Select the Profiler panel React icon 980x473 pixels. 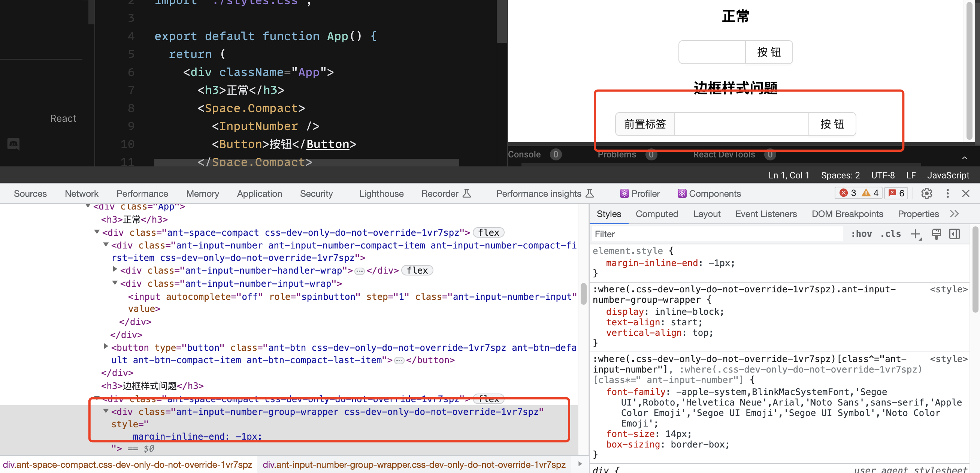624,193
